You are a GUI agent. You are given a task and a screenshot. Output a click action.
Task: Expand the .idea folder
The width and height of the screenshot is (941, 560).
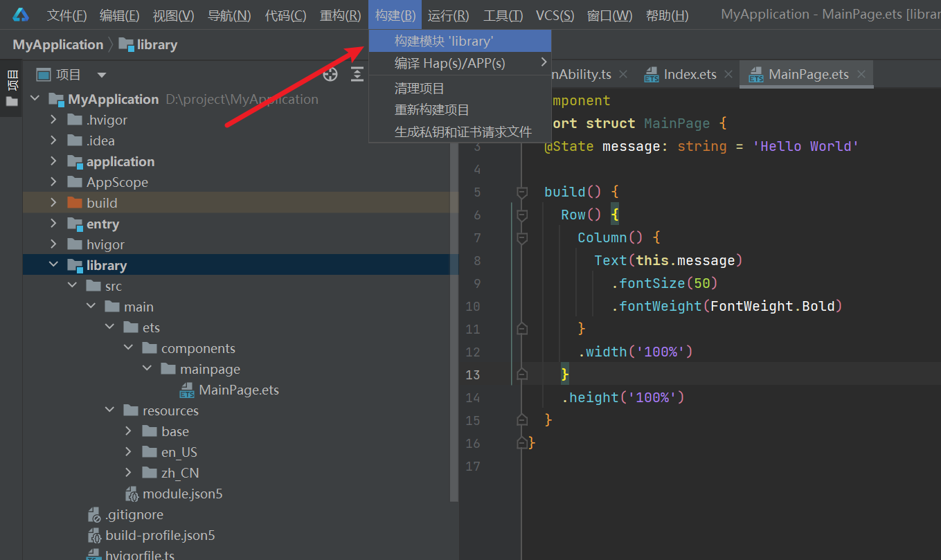point(54,141)
